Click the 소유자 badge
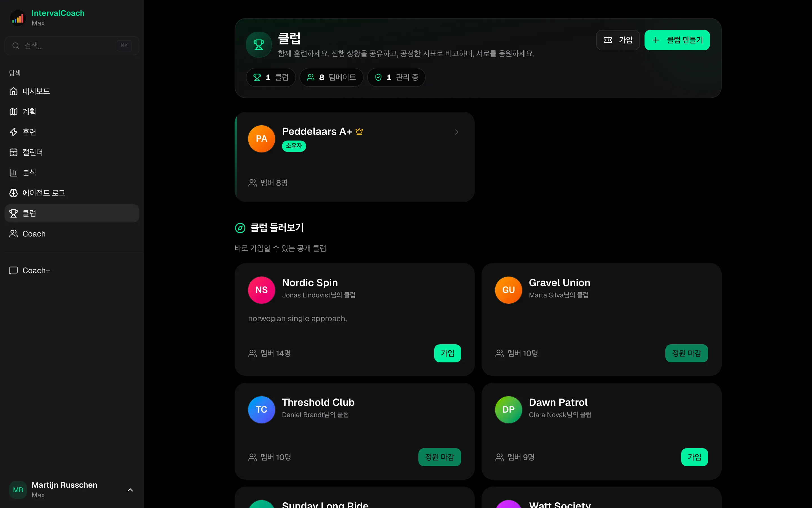 tap(294, 146)
